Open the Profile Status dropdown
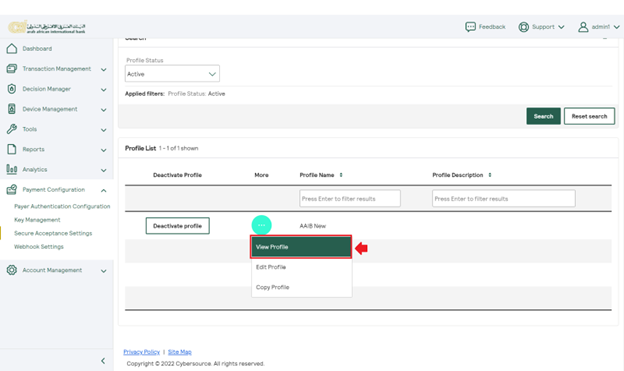 coord(172,74)
